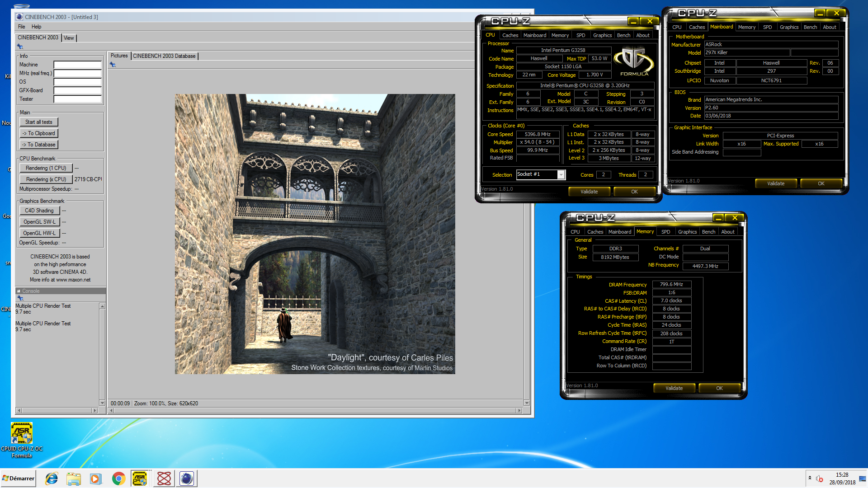Switch to the View tab in CINEBENCH
The width and height of the screenshot is (868, 488).
[69, 38]
